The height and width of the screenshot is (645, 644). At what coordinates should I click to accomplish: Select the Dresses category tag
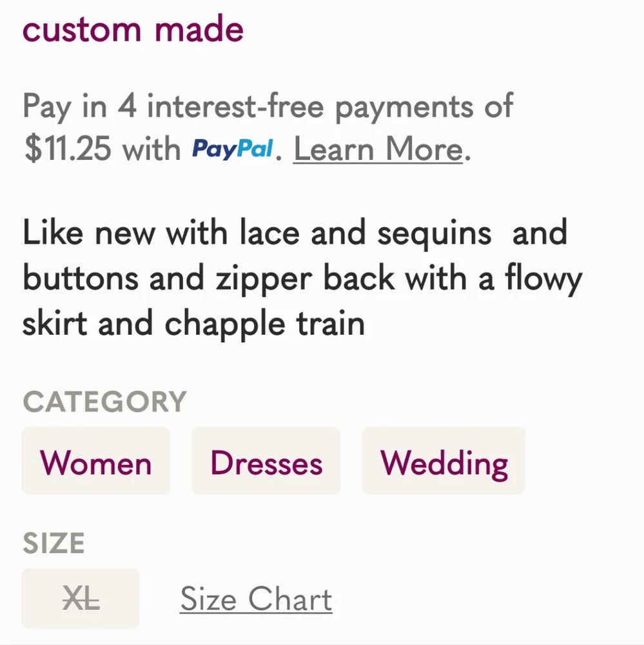click(266, 461)
